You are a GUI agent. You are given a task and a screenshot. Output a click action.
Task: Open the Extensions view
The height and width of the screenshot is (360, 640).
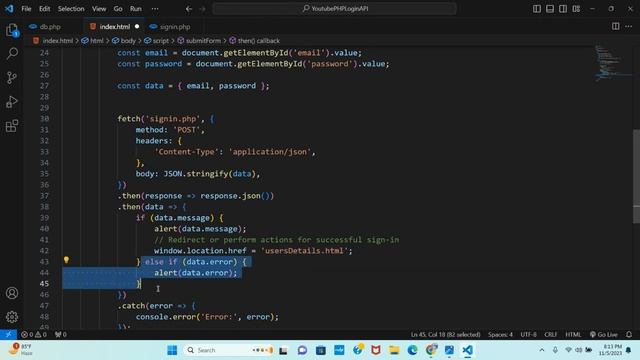(x=12, y=126)
